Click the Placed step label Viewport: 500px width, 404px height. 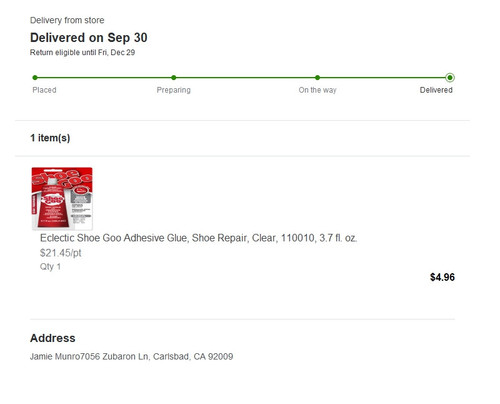[x=44, y=90]
